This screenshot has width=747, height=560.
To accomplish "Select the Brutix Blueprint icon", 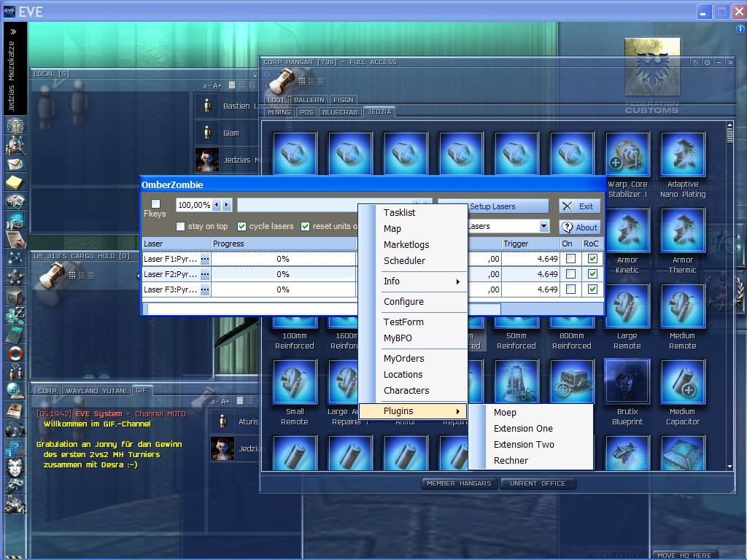I will pyautogui.click(x=627, y=382).
